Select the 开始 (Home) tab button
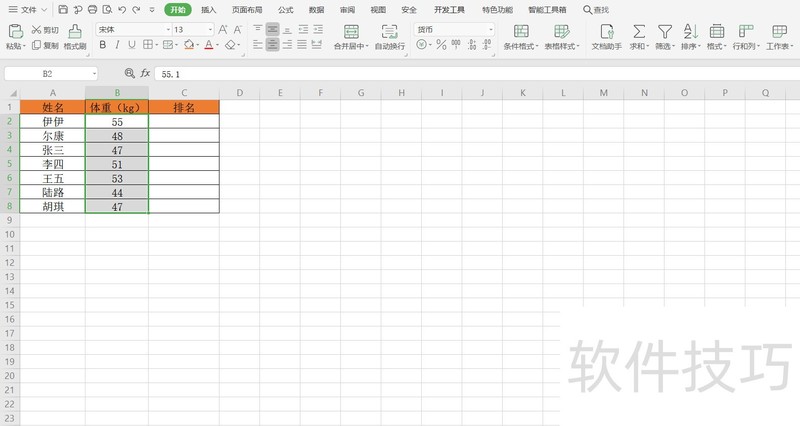This screenshot has width=800, height=426. pos(178,10)
